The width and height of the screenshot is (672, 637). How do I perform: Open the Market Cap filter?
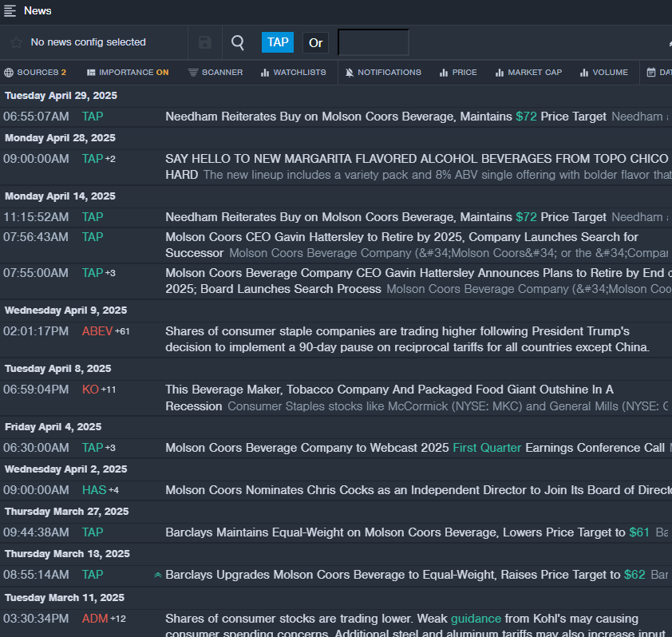click(528, 73)
